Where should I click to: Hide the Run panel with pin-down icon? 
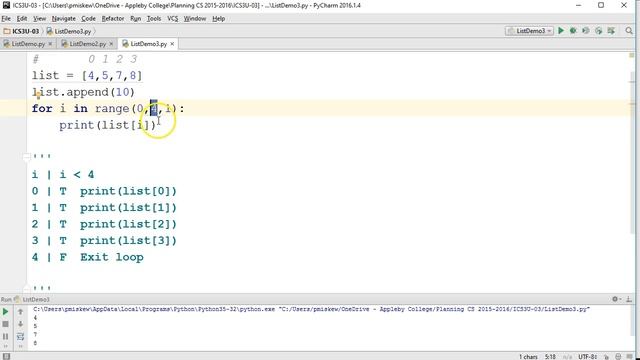pyautogui.click(x=629, y=299)
